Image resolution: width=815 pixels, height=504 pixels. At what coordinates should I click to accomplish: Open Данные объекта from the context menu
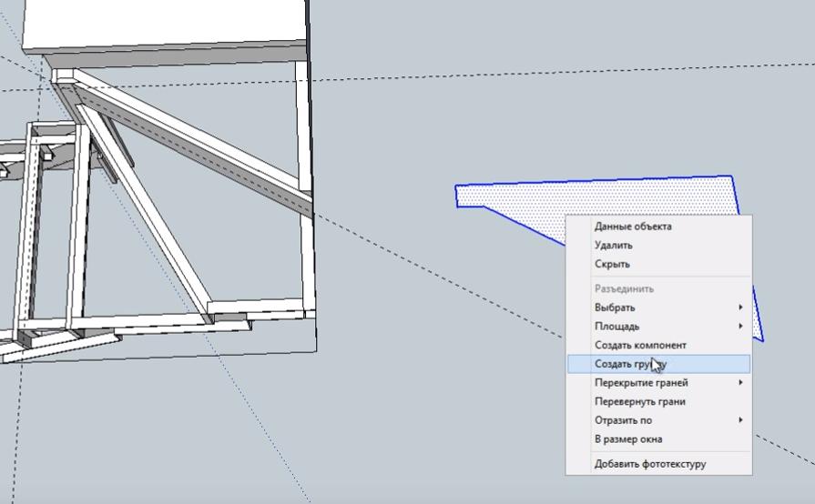[x=633, y=227]
